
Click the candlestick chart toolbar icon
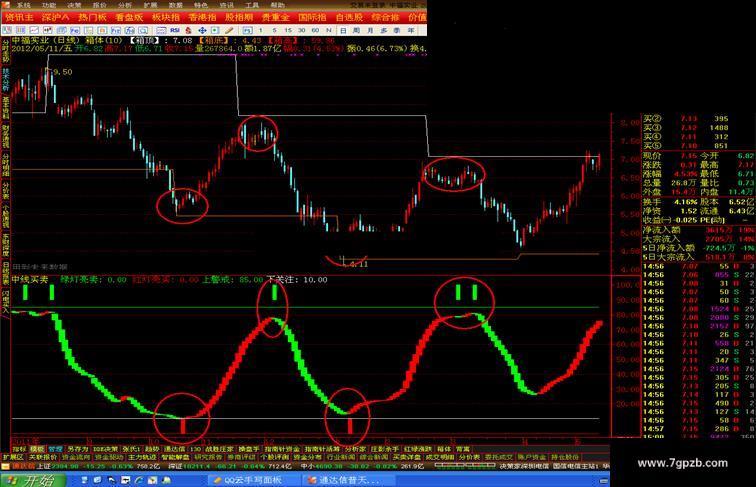click(x=48, y=30)
